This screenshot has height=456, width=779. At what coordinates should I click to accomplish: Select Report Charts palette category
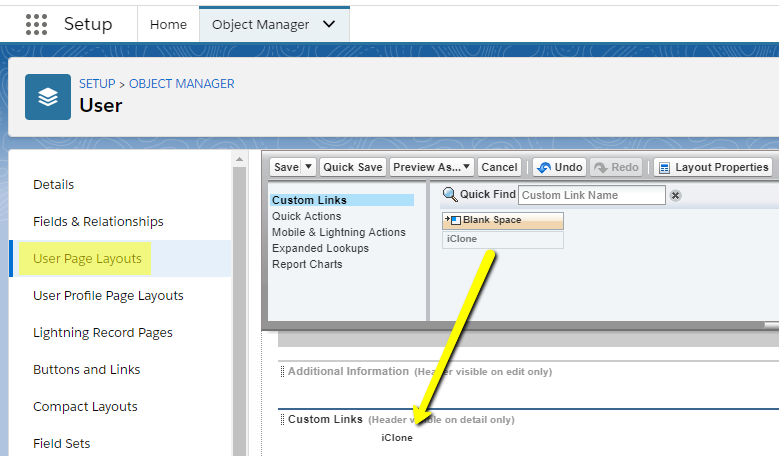tap(307, 264)
